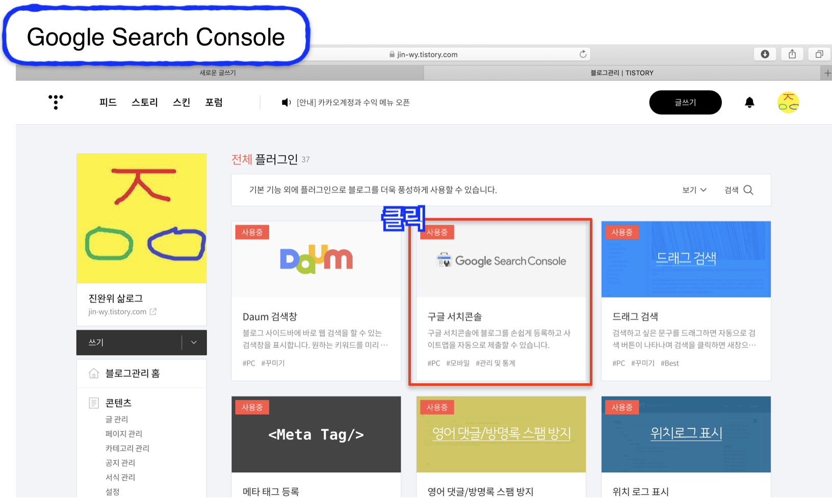Open the Google Search Console plugin card
The width and height of the screenshot is (832, 504).
tap(501, 301)
